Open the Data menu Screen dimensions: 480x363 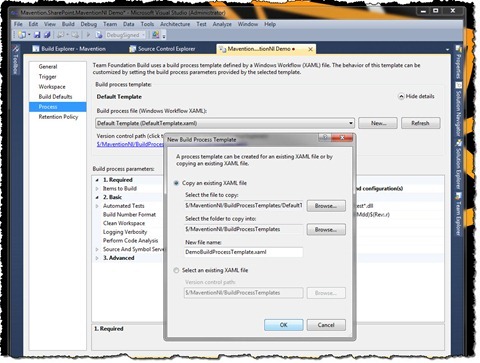[x=128, y=24]
